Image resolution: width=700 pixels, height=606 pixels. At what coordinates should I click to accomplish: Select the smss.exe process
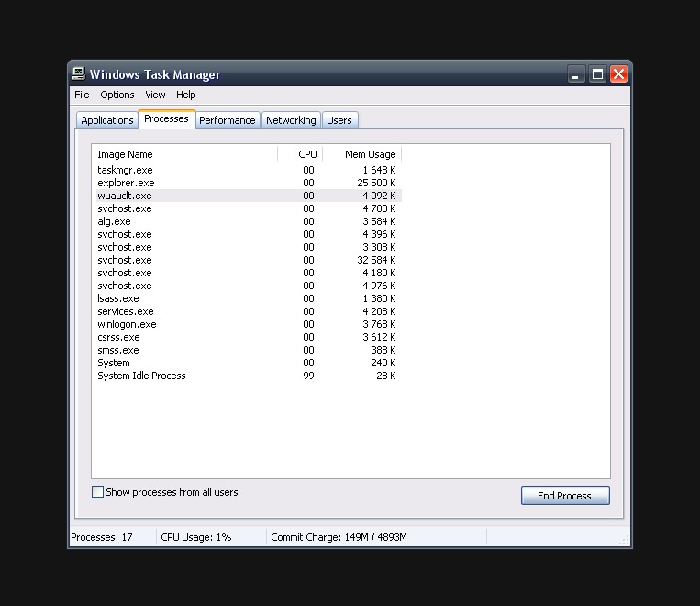pyautogui.click(x=249, y=350)
